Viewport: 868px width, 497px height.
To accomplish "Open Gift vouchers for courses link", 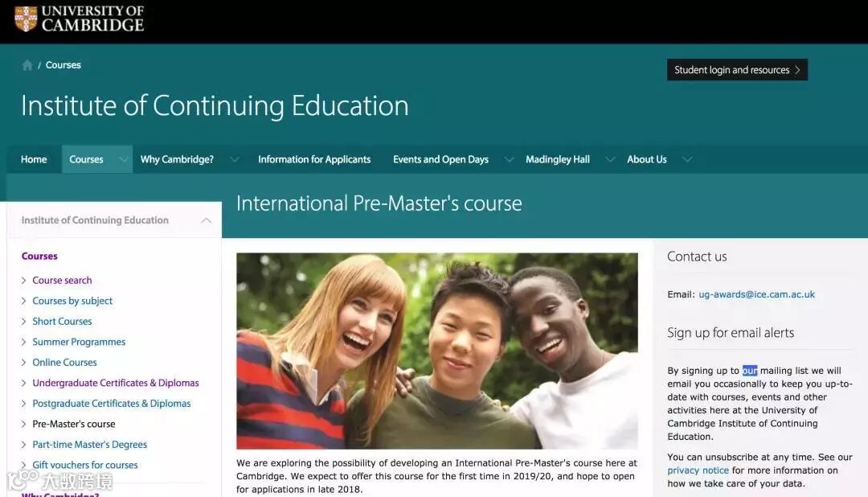I will tap(84, 465).
